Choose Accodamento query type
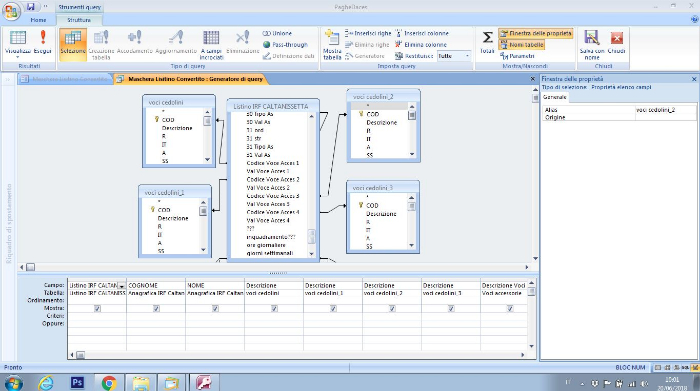700x391 pixels. [135, 42]
